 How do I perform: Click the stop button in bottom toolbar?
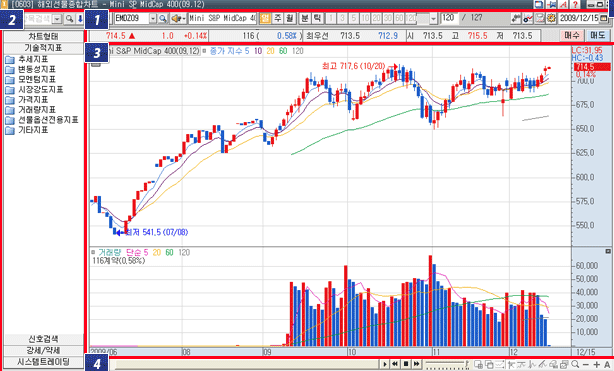pos(406,364)
